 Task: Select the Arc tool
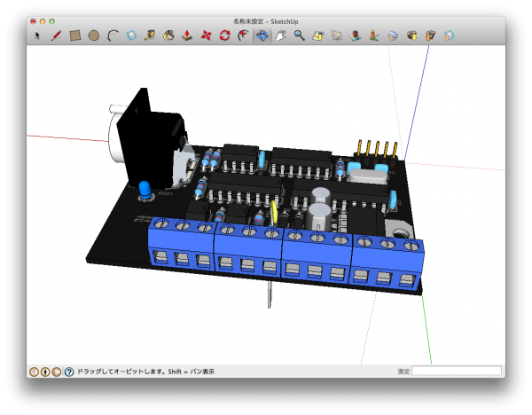pos(113,35)
